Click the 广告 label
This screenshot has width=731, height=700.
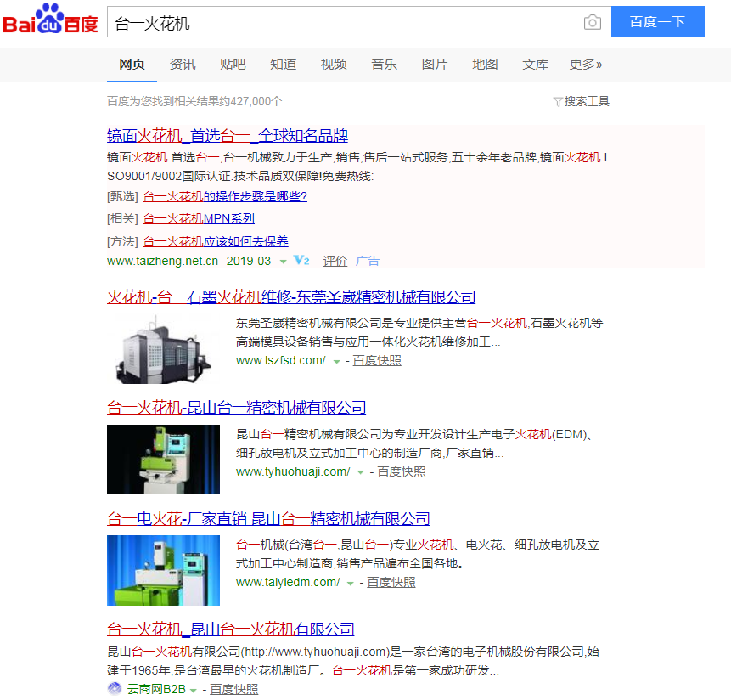(368, 261)
